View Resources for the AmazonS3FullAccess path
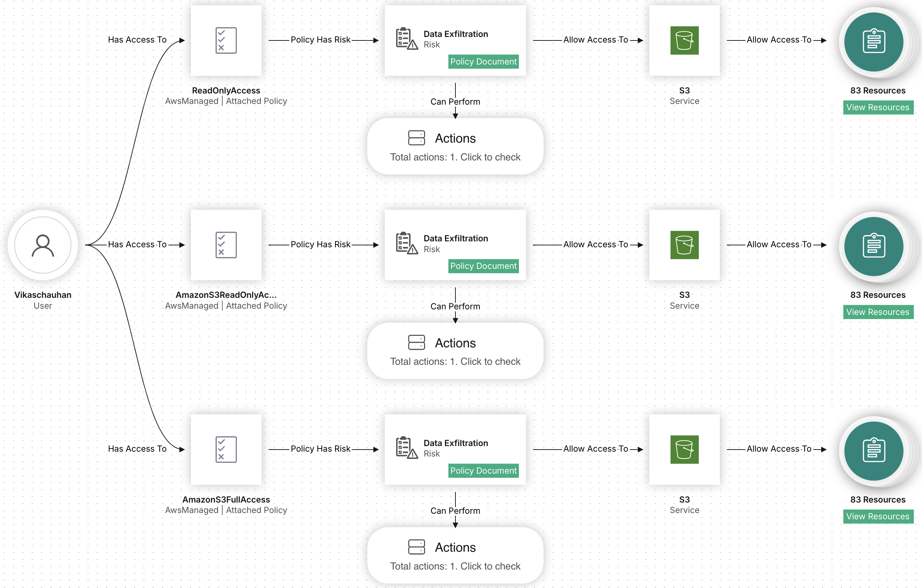Screen dimensions: 922x588 point(878,517)
